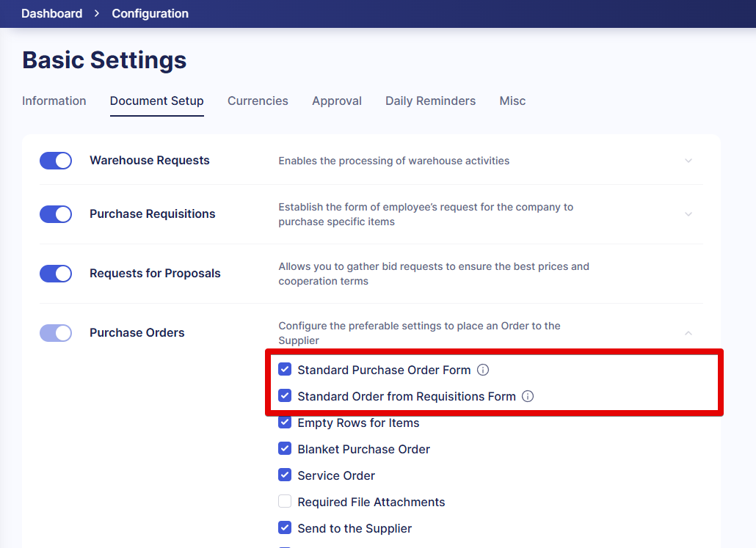Click 'Enables the processing of warehouse activities' description

(394, 161)
